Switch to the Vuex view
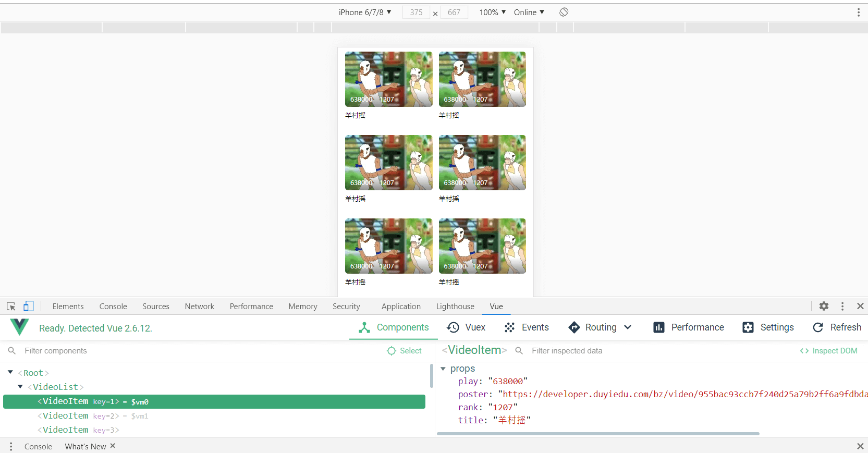 coord(466,327)
